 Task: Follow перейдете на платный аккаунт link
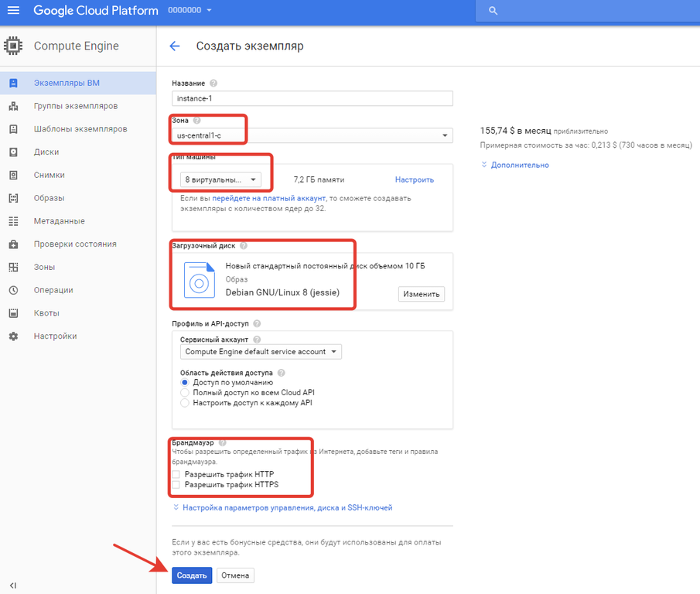point(268,198)
